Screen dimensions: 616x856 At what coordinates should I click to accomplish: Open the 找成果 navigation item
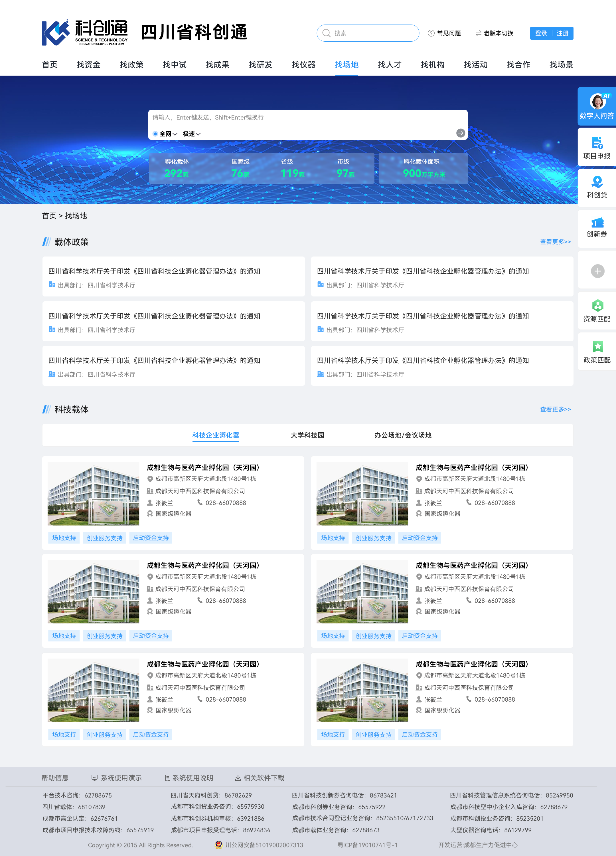pos(217,64)
